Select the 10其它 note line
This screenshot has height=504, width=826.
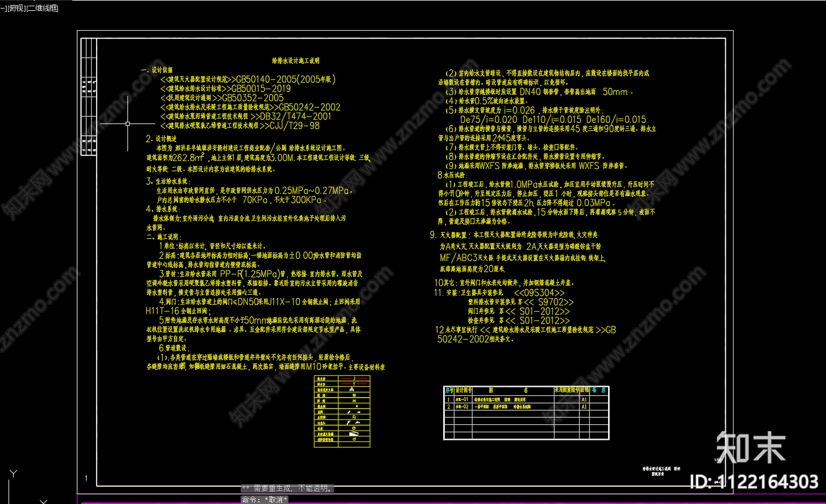(505, 283)
